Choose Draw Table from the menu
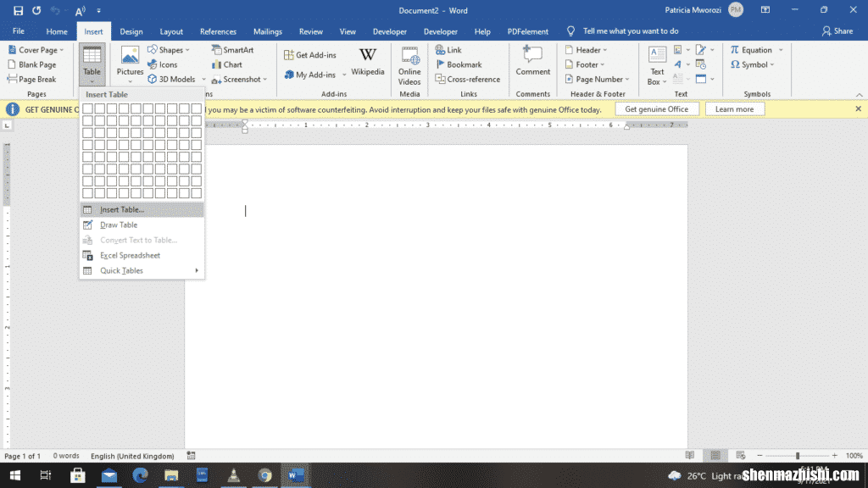868x488 pixels. (142, 225)
